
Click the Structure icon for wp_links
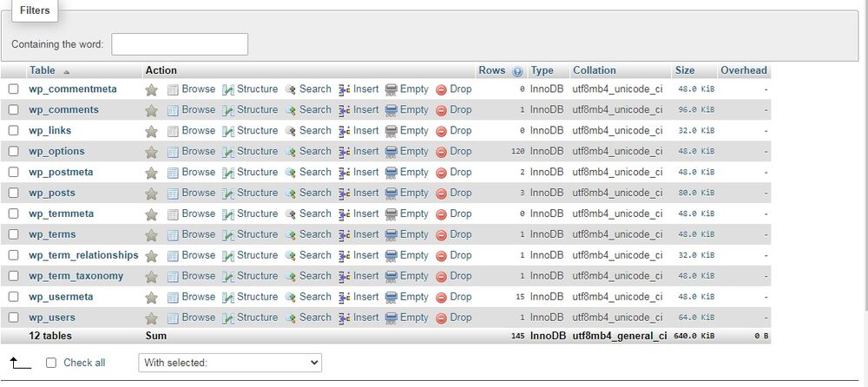click(228, 131)
